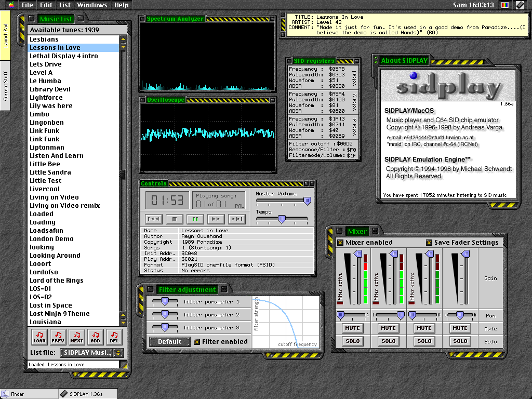
Task: Open the File menu
Action: pos(27,5)
